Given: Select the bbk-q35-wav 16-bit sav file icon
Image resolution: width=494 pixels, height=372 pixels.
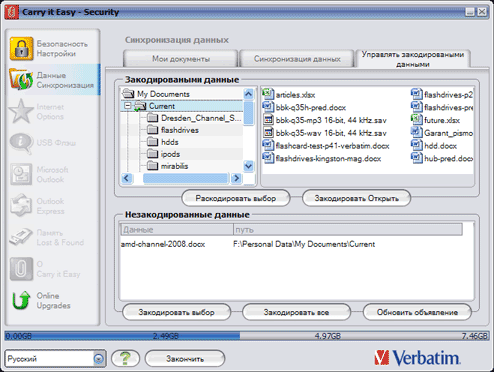Looking at the screenshot, I should (268, 132).
